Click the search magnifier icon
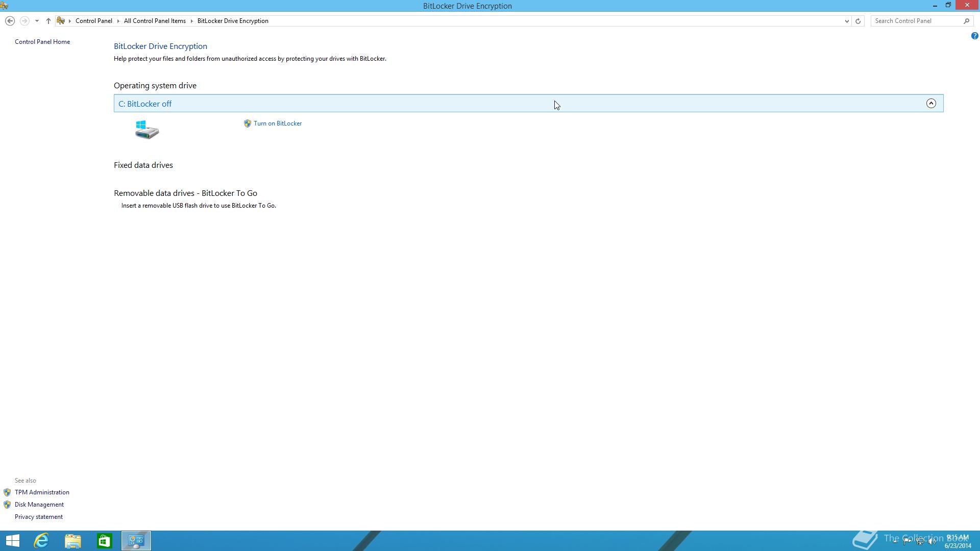The width and height of the screenshot is (980, 551). (x=966, y=21)
